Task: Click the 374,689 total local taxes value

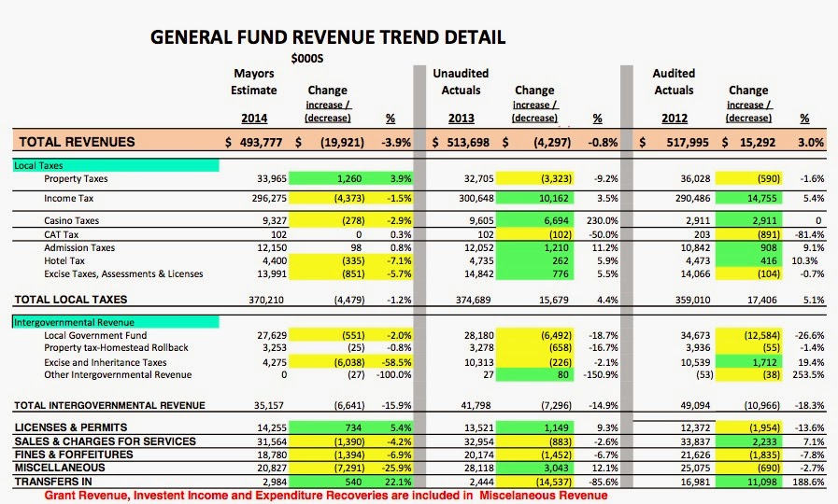Action: pyautogui.click(x=473, y=300)
